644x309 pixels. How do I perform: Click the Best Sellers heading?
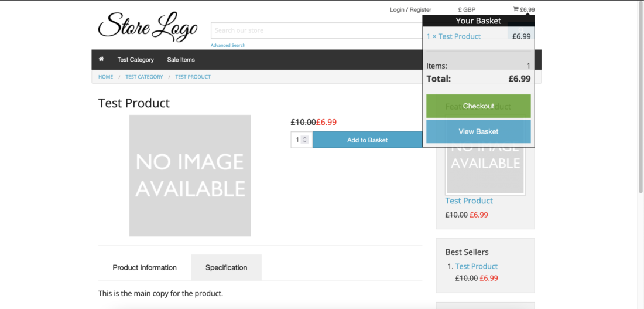pos(467,252)
